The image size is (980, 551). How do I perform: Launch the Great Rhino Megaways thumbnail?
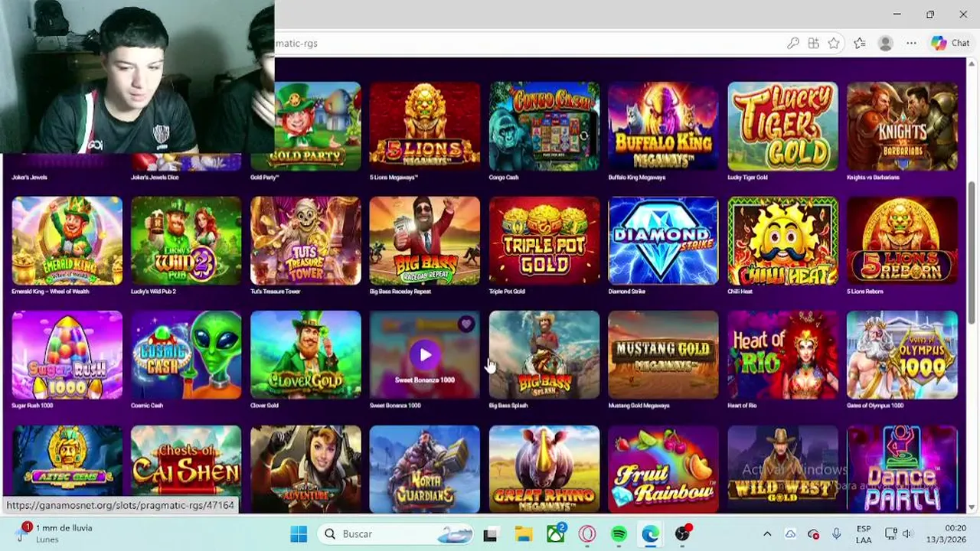click(544, 468)
